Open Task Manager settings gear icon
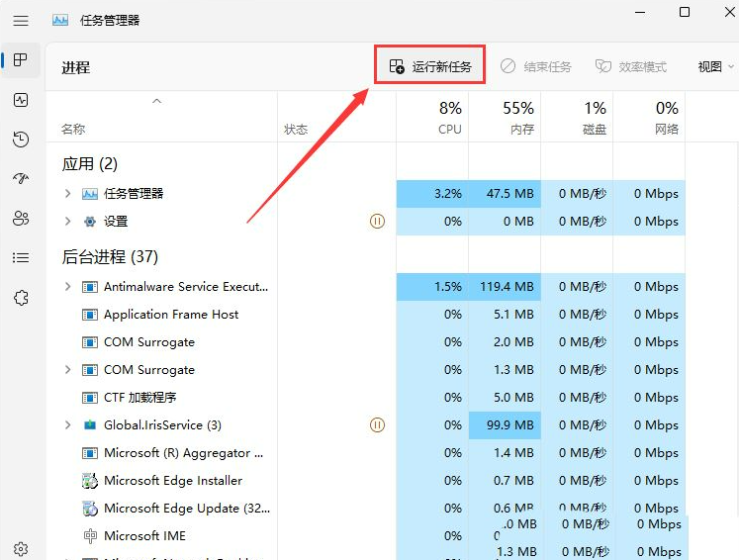Viewport: 739px width, 560px height. tap(21, 549)
